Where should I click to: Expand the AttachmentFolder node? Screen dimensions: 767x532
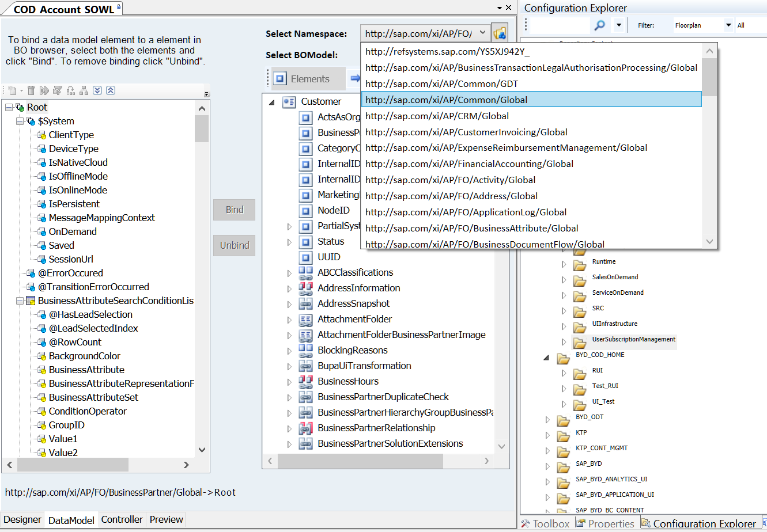pos(289,320)
